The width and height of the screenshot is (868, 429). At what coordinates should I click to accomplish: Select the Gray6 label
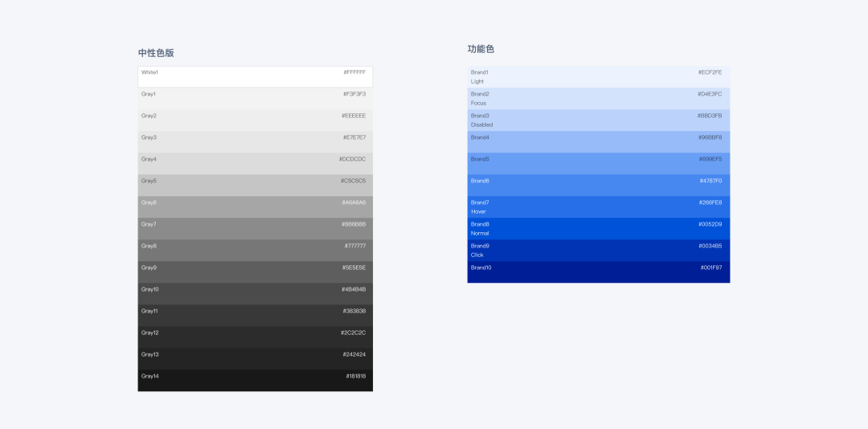149,202
